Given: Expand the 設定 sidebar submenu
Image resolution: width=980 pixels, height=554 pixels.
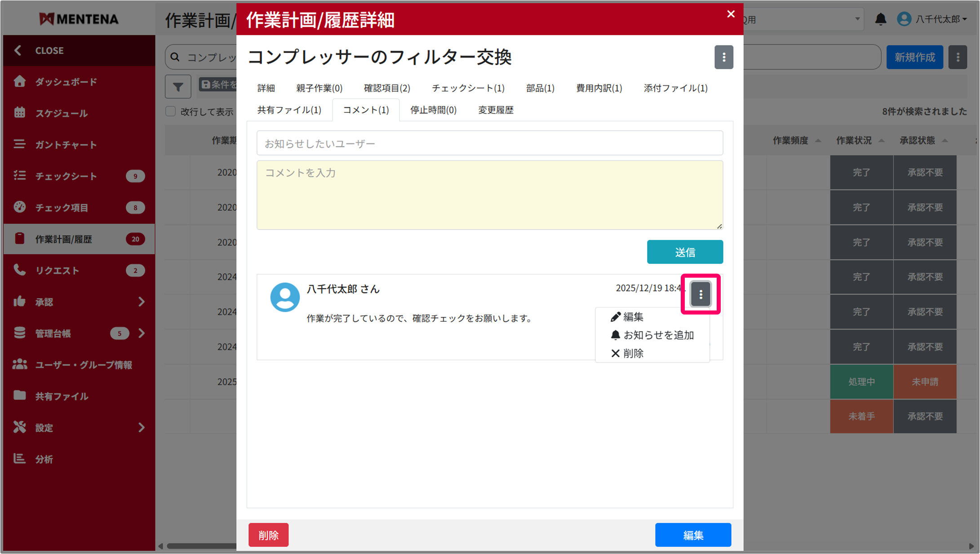Looking at the screenshot, I should point(141,427).
